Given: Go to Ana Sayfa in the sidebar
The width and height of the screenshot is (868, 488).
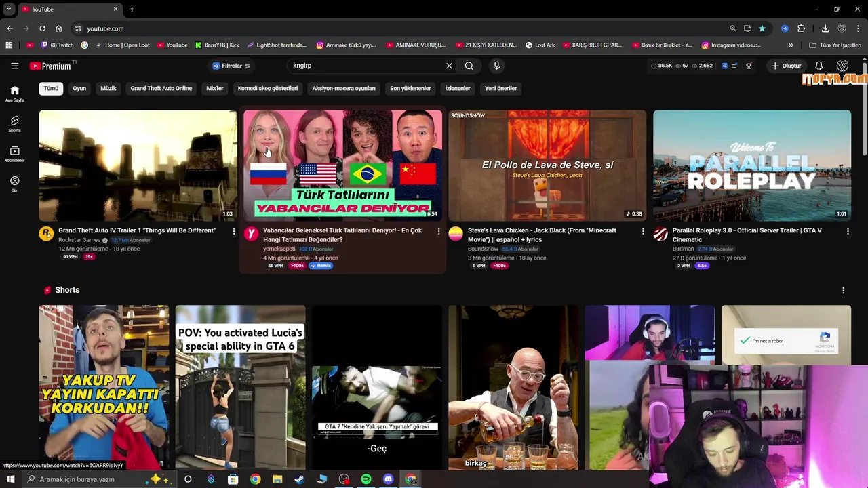Looking at the screenshot, I should pos(14,94).
